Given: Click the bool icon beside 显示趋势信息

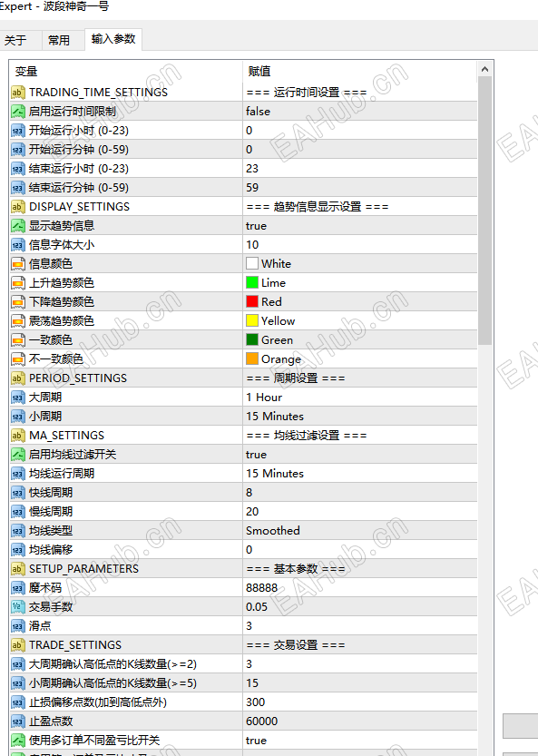Looking at the screenshot, I should [x=18, y=226].
